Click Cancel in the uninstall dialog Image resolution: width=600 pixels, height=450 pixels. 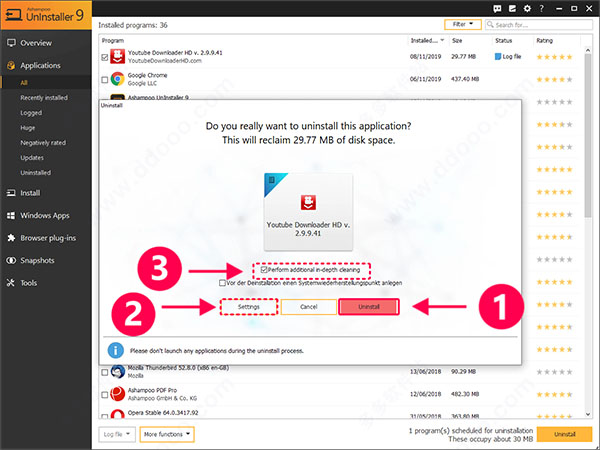(309, 307)
